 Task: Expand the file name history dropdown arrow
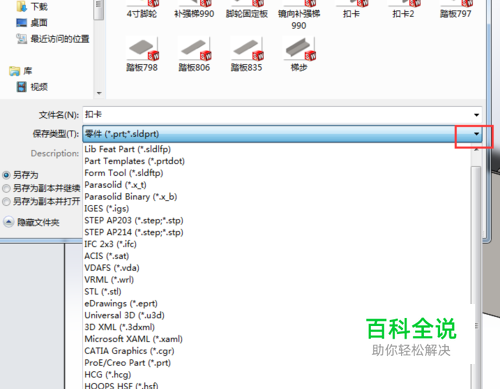pos(477,115)
